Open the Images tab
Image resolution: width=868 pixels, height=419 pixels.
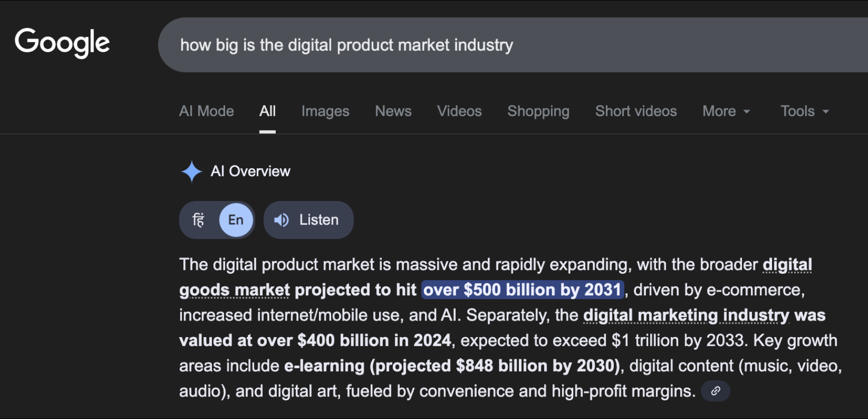325,111
